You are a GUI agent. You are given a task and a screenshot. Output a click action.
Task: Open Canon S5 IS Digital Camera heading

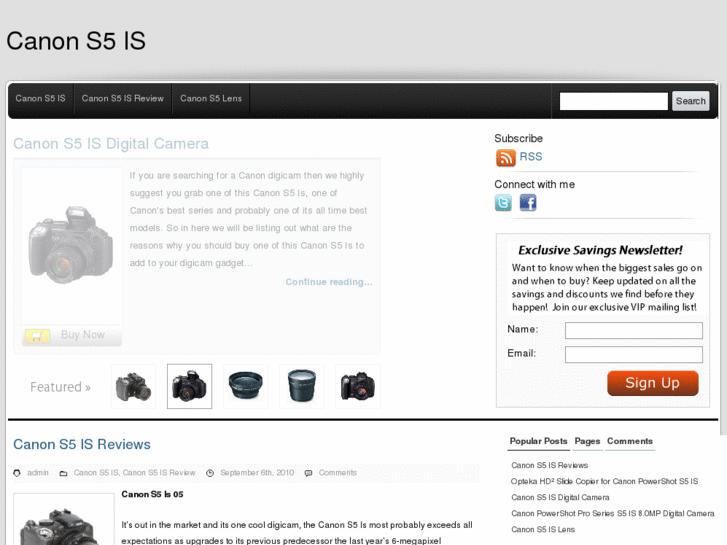coord(111,144)
